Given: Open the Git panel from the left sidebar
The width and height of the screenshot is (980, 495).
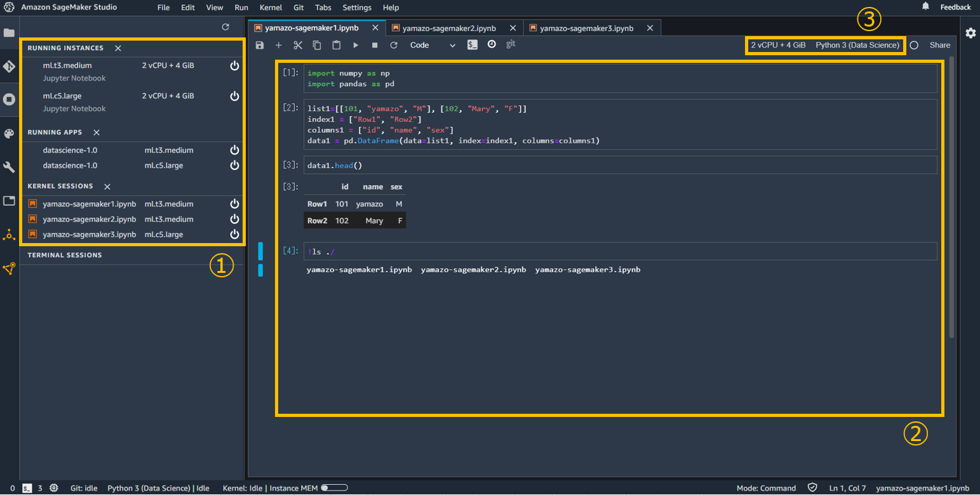Looking at the screenshot, I should point(10,65).
